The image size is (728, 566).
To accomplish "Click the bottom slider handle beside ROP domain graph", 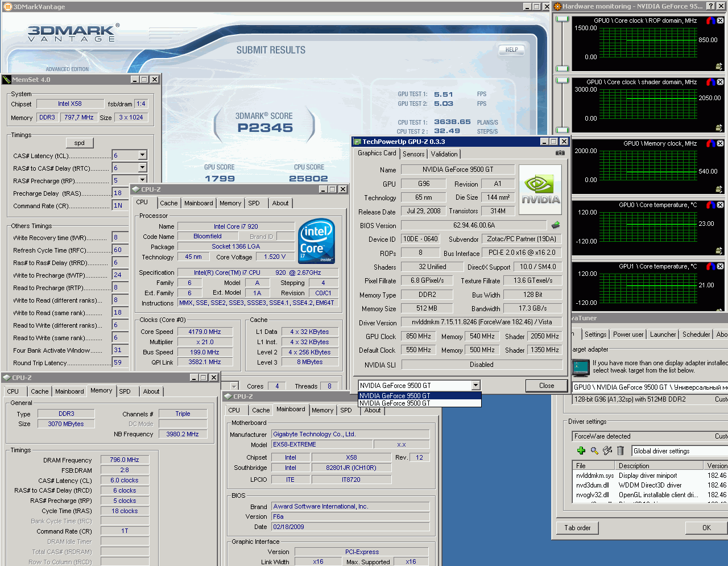I will point(562,69).
